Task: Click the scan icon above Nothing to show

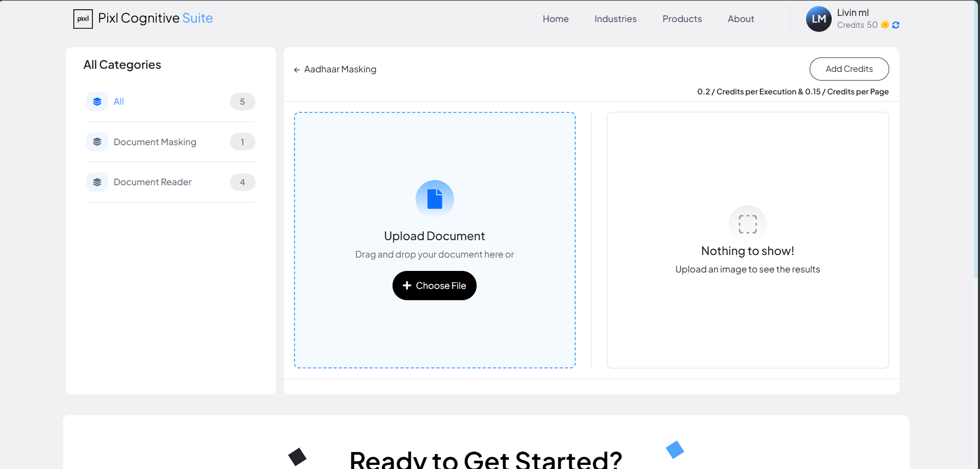Action: (x=747, y=224)
